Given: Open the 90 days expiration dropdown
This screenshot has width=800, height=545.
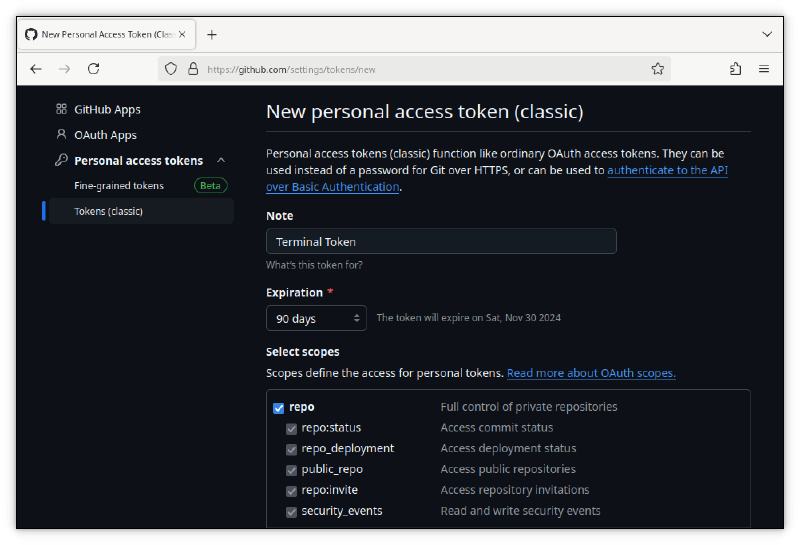Looking at the screenshot, I should [x=316, y=318].
